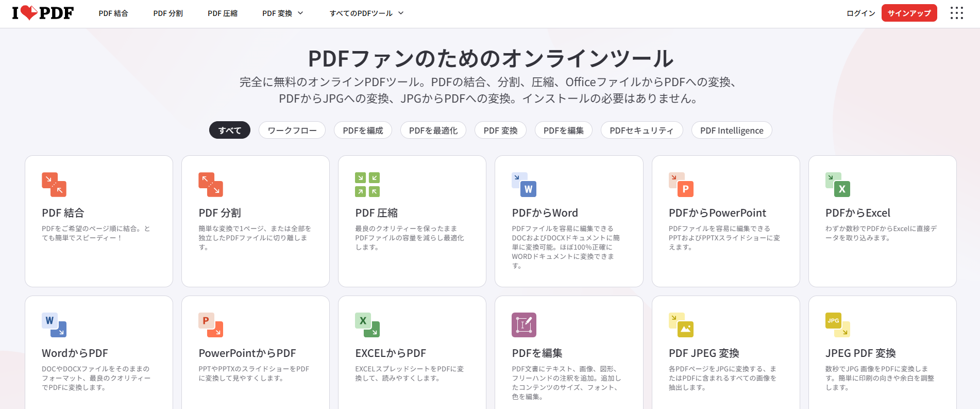Viewport: 980px width, 409px height.
Task: Open PDF 圧縮 in top navigation
Action: click(223, 13)
